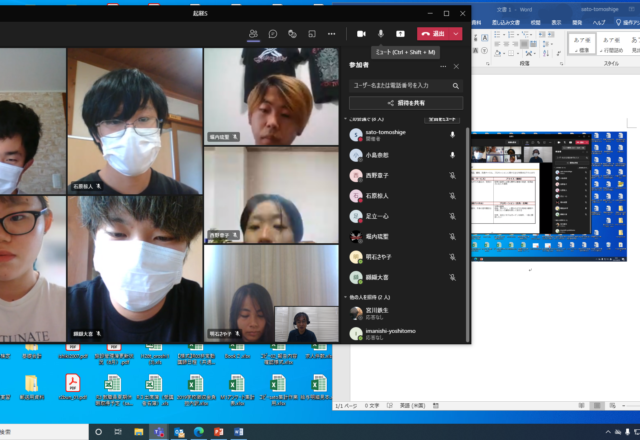
Task: Select the pasted screenshot image in Word document
Action: pyautogui.click(x=549, y=196)
